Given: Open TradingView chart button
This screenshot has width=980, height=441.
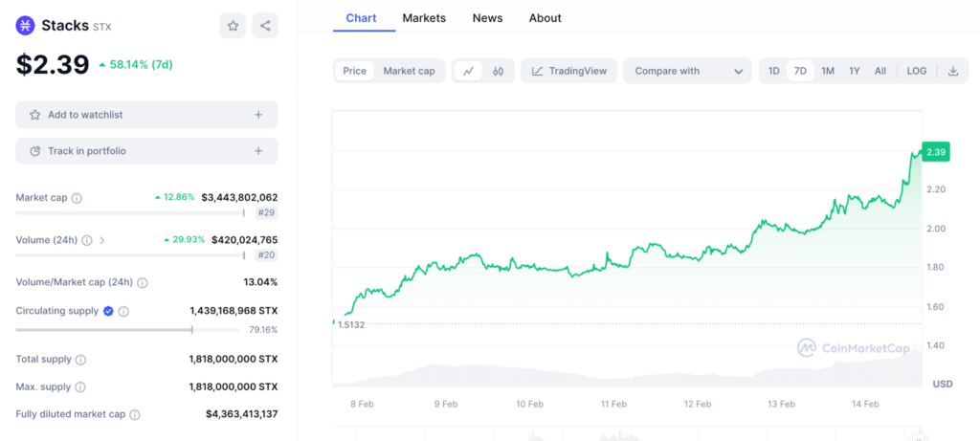Looking at the screenshot, I should pyautogui.click(x=568, y=71).
